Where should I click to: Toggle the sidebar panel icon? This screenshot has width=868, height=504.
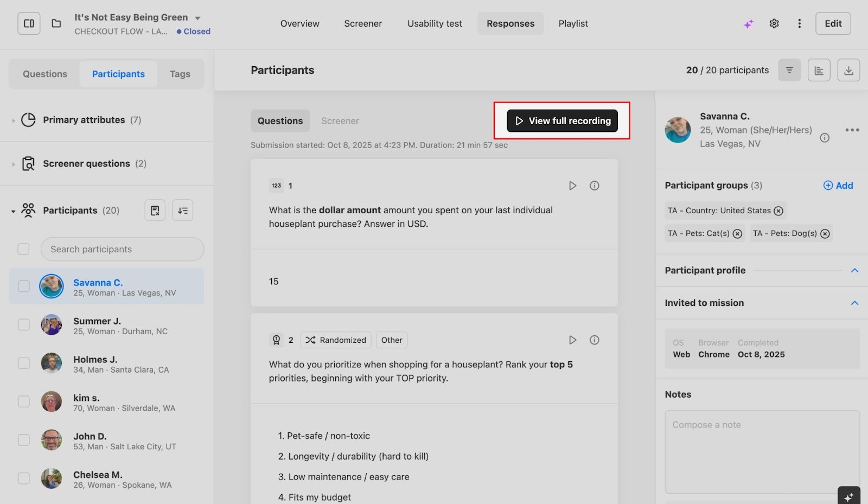pyautogui.click(x=29, y=23)
